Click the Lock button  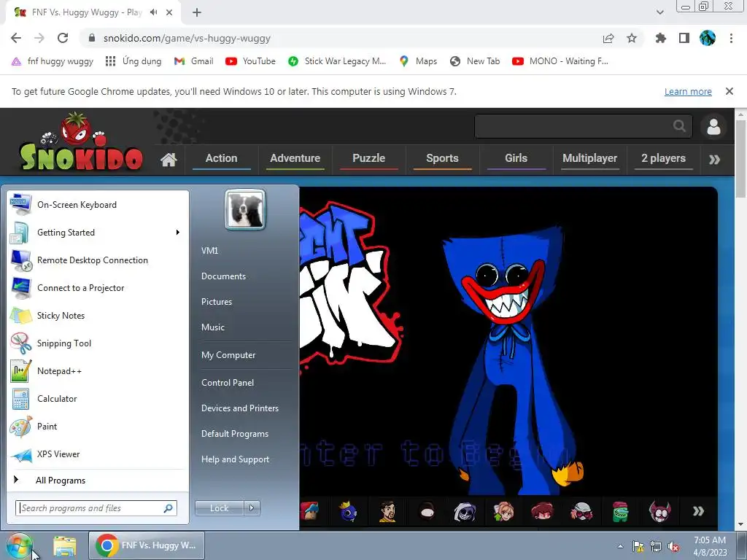click(220, 508)
